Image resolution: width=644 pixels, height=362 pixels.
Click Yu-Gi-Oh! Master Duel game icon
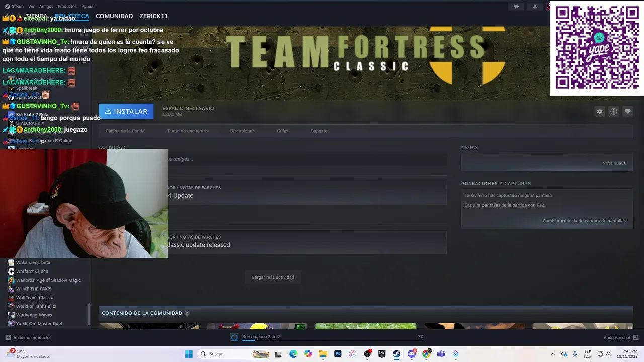[x=11, y=324]
